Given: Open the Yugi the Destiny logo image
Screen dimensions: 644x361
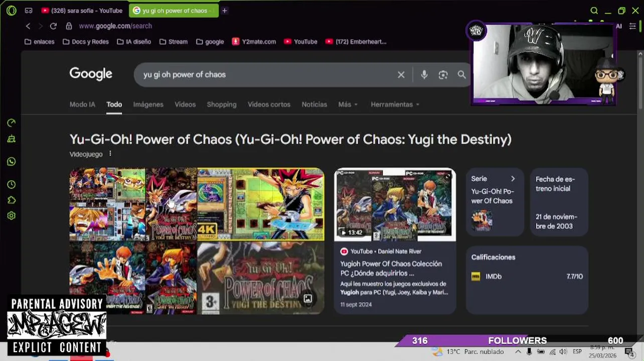Looking at the screenshot, I should click(260, 278).
